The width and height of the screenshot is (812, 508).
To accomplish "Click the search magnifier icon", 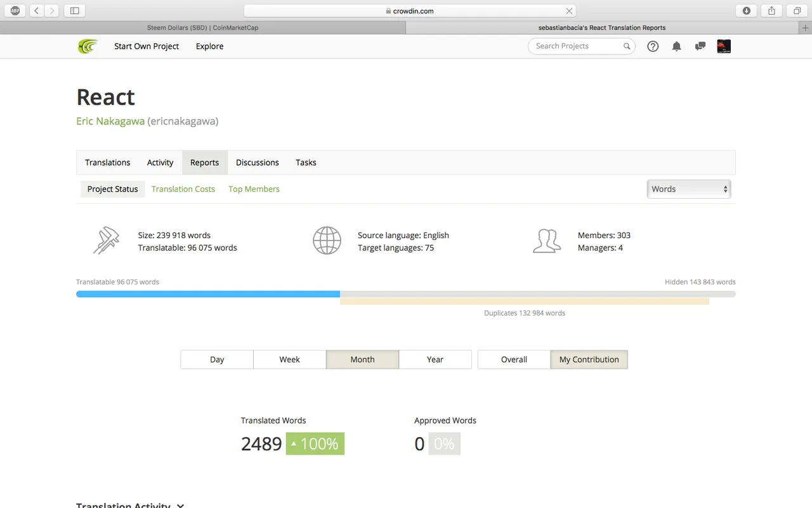I will pos(627,46).
